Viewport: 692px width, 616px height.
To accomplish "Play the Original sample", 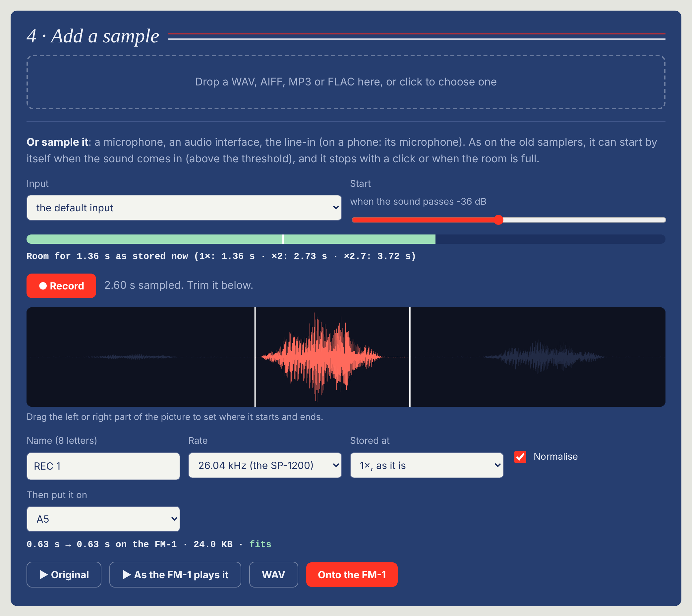I will click(x=64, y=575).
